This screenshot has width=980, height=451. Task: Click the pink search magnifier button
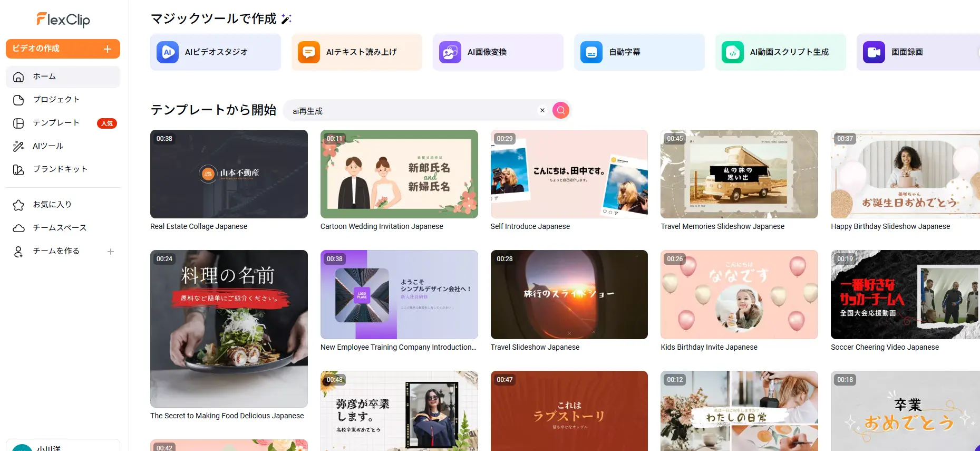[560, 110]
